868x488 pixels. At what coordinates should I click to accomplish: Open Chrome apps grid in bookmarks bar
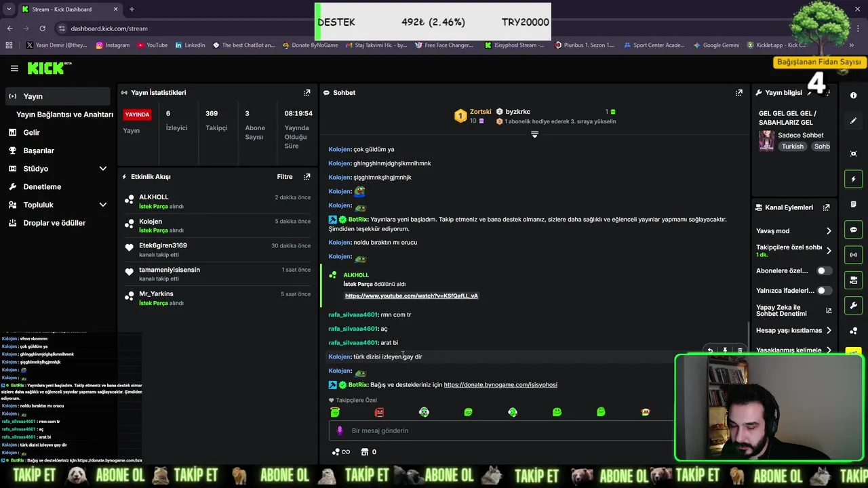pyautogui.click(x=9, y=45)
